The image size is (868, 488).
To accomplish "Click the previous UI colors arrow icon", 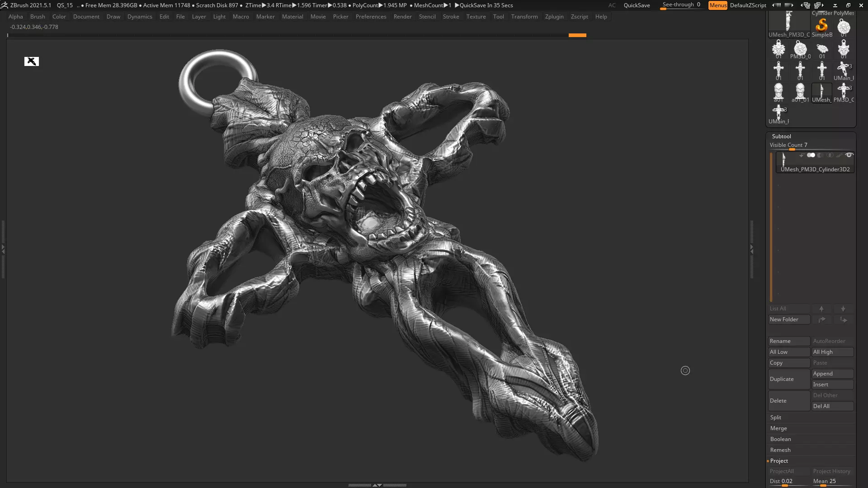I will pyautogui.click(x=776, y=5).
